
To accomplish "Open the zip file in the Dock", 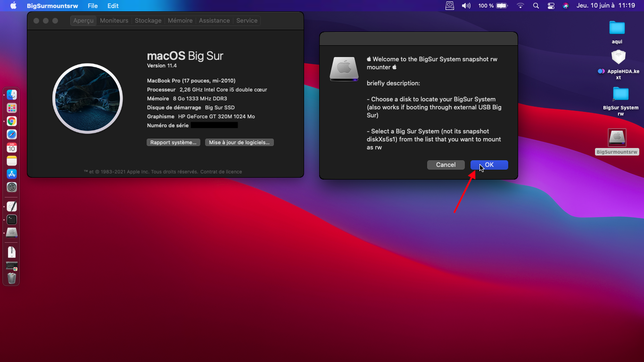I will pos(12,252).
